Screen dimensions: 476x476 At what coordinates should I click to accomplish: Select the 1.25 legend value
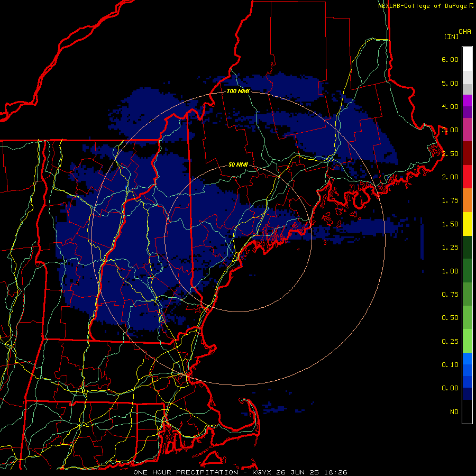pos(450,248)
